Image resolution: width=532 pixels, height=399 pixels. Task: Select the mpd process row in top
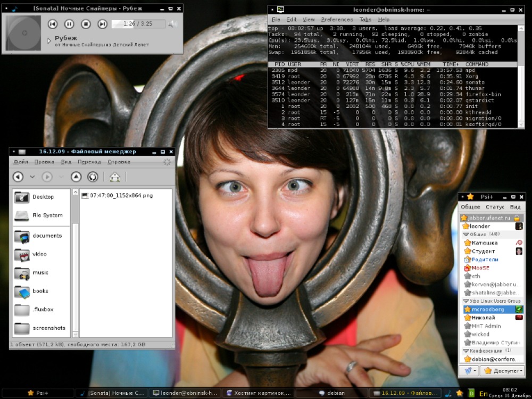tap(393, 70)
